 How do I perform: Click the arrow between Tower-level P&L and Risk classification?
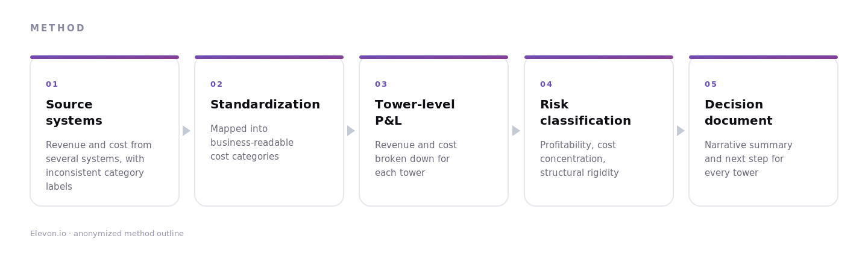[516, 131]
